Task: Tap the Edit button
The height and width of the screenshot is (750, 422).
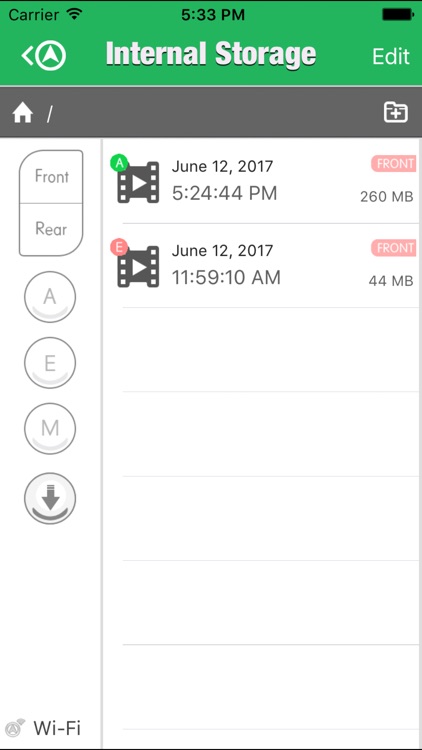Action: (390, 56)
